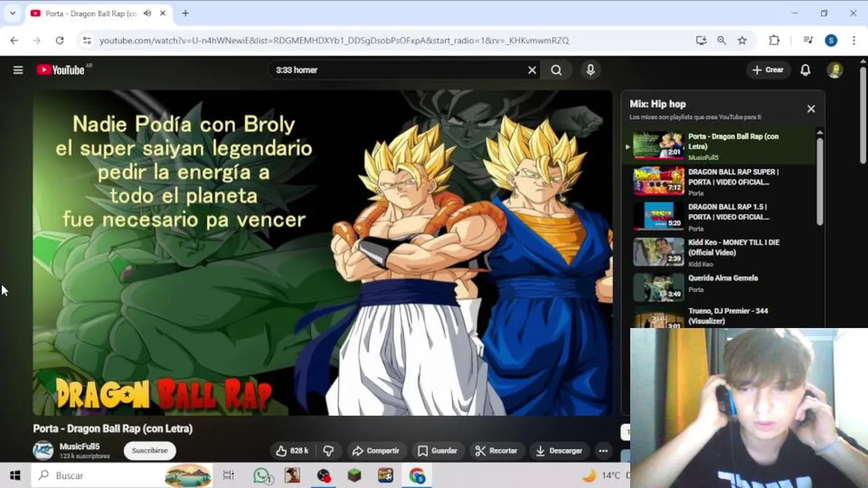Click the playlist panel scrollbar
The width and height of the screenshot is (868, 488).
tap(820, 183)
